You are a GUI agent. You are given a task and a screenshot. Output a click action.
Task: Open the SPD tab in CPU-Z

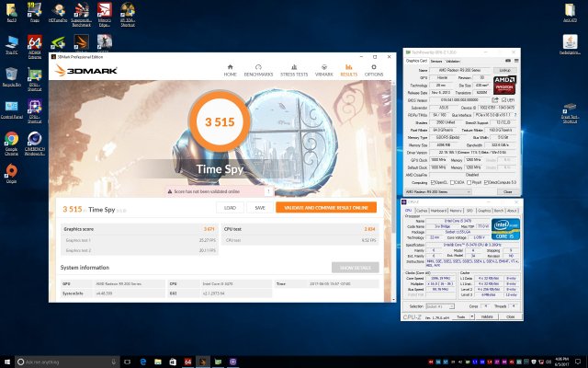click(x=469, y=211)
